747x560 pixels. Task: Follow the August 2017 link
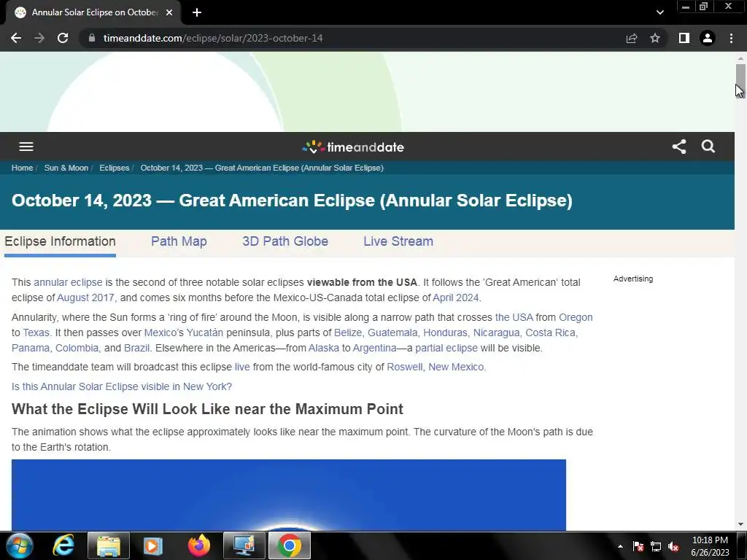click(x=86, y=297)
